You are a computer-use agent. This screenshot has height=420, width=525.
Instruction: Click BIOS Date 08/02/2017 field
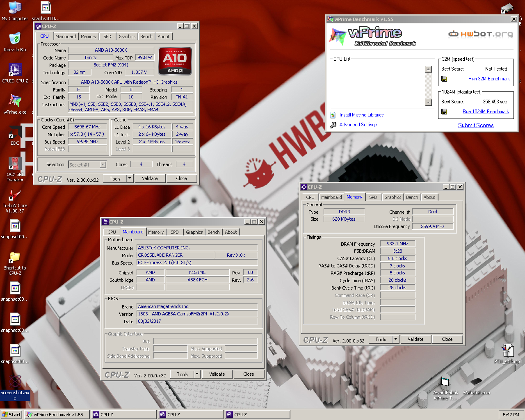point(197,321)
